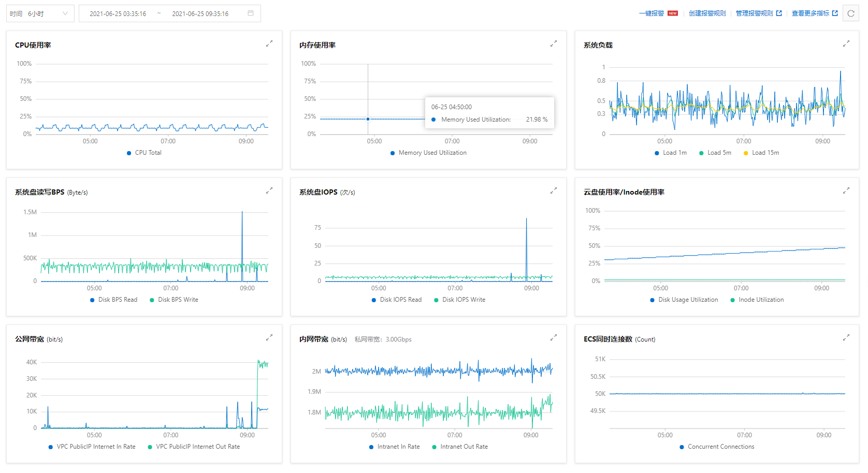This screenshot has height=473, width=868.
Task: Expand the 云盘使用率/Inode使用率 chart
Action: tap(846, 191)
